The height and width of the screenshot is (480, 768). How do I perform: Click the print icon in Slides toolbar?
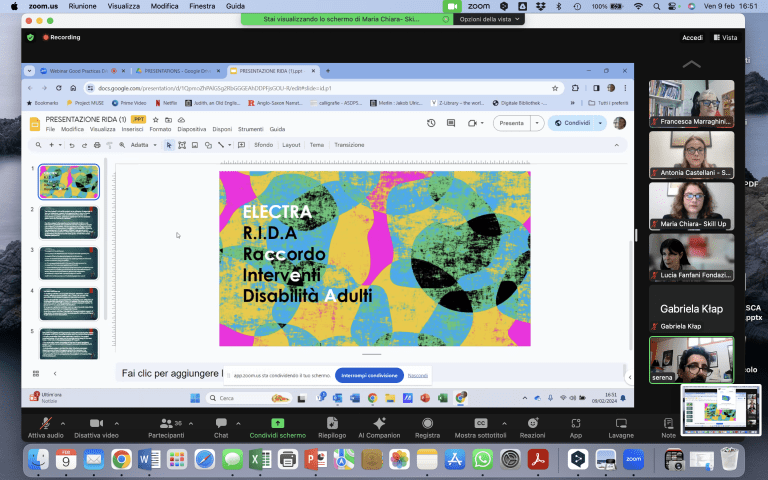pos(97,145)
